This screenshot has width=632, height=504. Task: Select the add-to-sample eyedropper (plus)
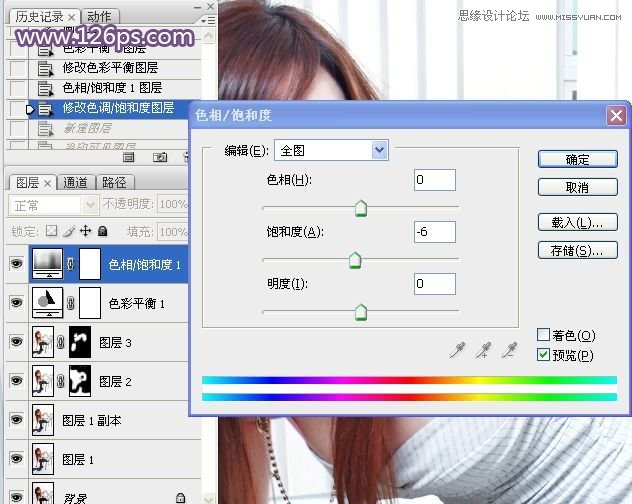[483, 350]
